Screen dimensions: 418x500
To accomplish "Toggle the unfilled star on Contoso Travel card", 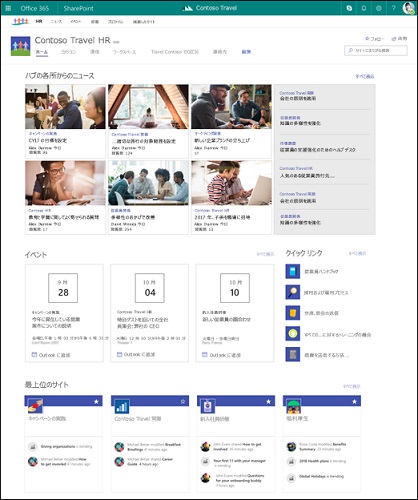I will [x=183, y=401].
